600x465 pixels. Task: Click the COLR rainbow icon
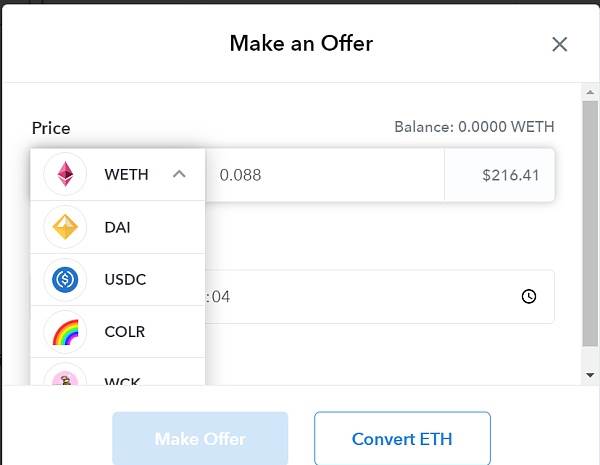coord(65,332)
